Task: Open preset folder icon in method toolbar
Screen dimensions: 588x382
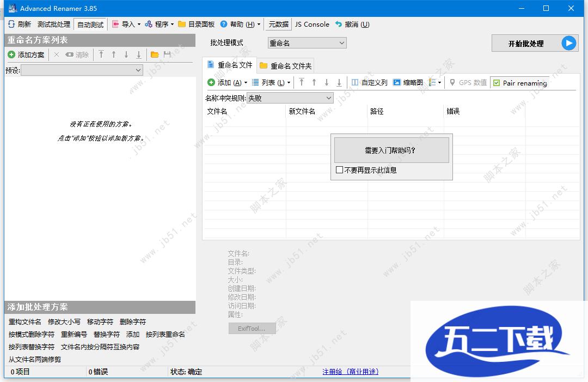Action: [155, 55]
